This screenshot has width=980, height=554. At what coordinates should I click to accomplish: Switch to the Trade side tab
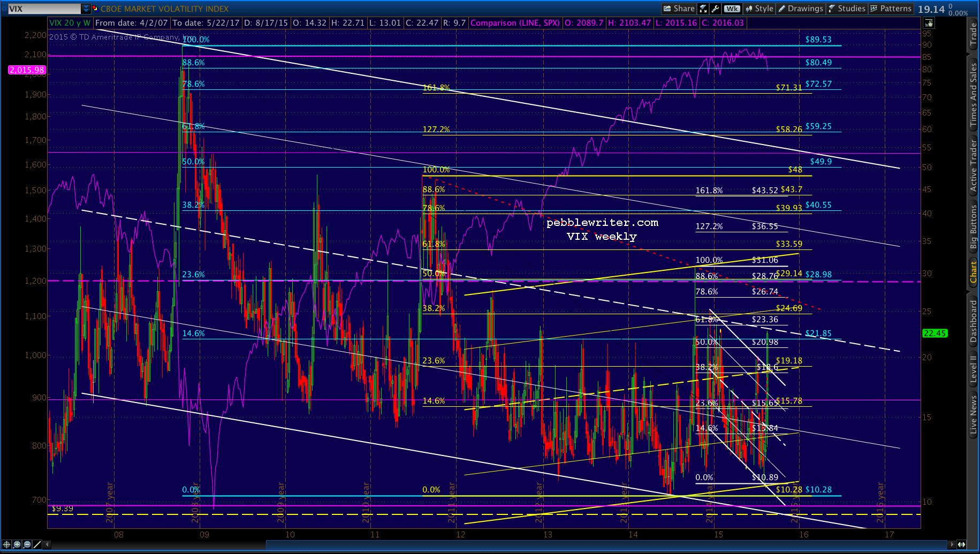[974, 33]
